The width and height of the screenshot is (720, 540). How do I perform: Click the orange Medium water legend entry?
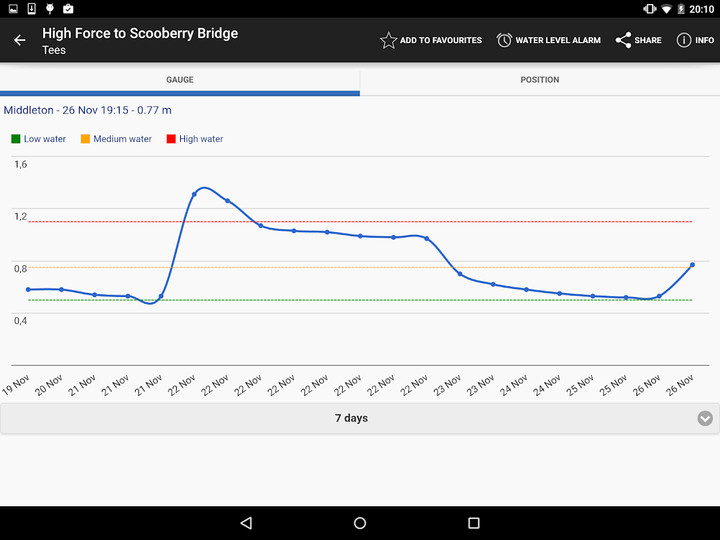point(116,139)
